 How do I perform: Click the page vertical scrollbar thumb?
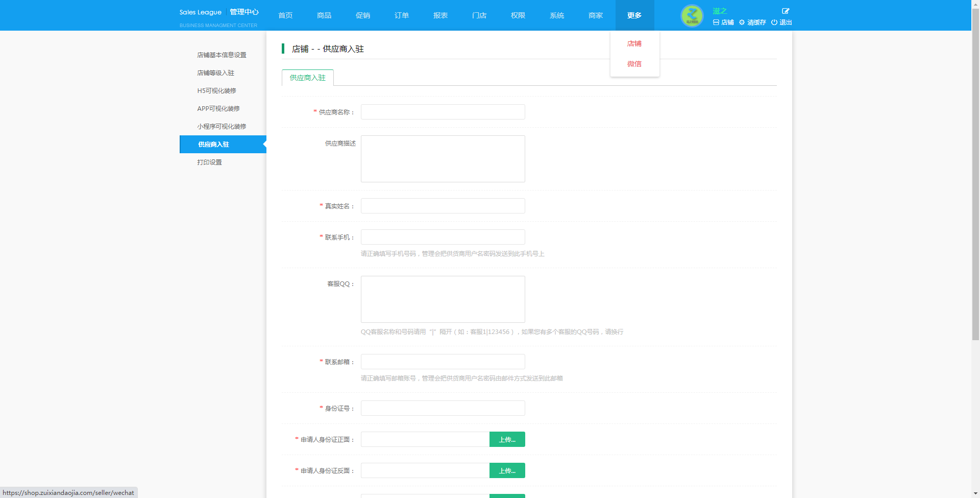[975, 174]
